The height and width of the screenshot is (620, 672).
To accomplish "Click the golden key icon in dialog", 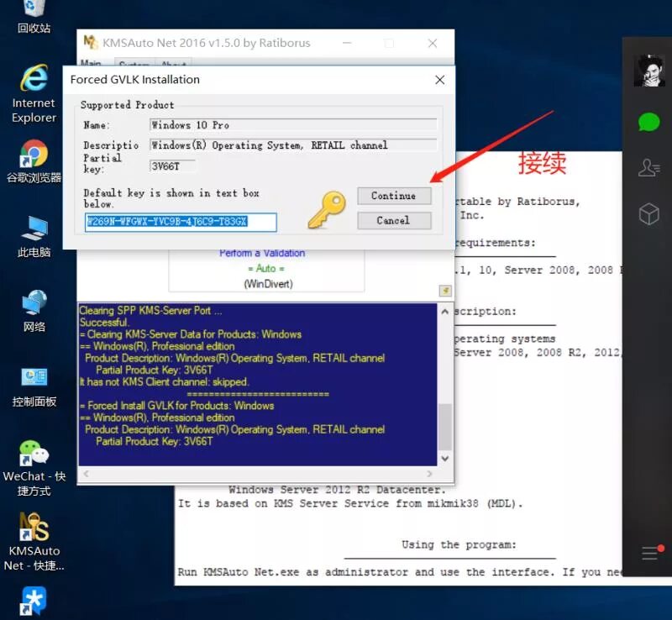I will coord(327,210).
